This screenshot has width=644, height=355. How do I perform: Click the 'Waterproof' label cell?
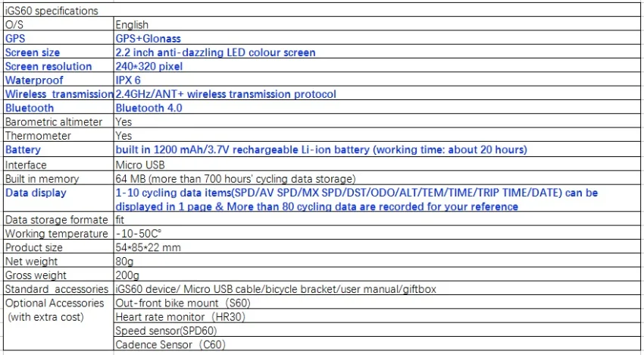59,80
